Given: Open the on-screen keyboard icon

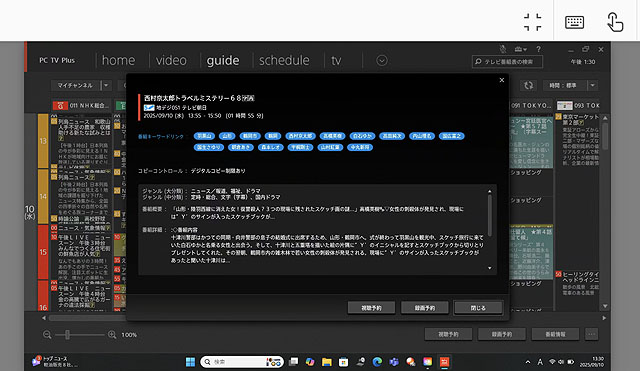Looking at the screenshot, I should pos(574,22).
